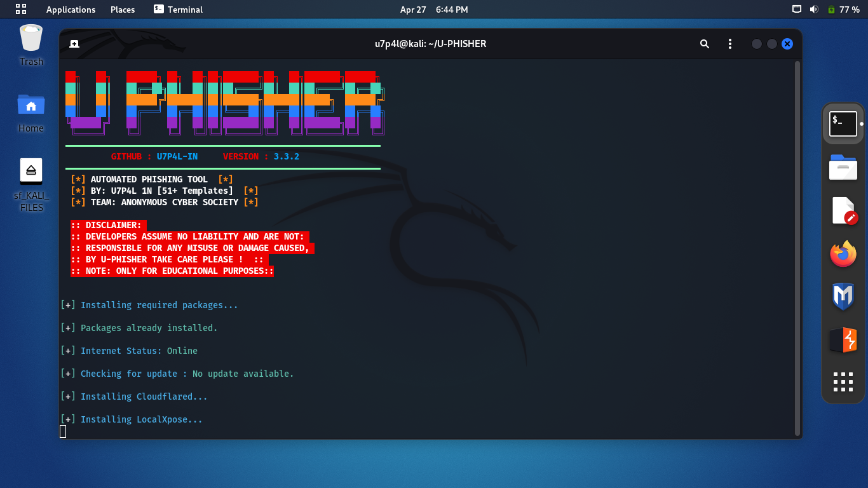
Task: Show all applications grid in dock
Action: 843,382
